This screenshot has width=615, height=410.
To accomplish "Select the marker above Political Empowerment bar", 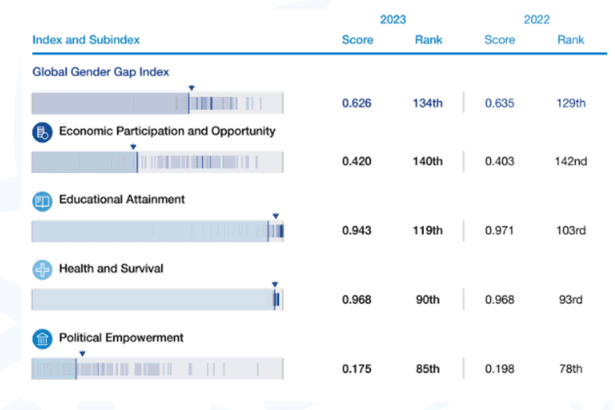I will pos(82,352).
